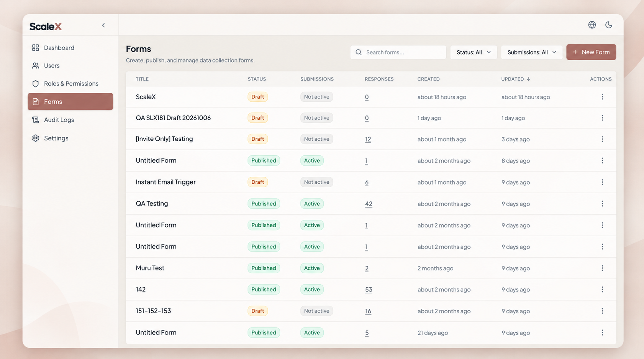Open actions menu for form 142
The width and height of the screenshot is (644, 359).
(x=602, y=290)
